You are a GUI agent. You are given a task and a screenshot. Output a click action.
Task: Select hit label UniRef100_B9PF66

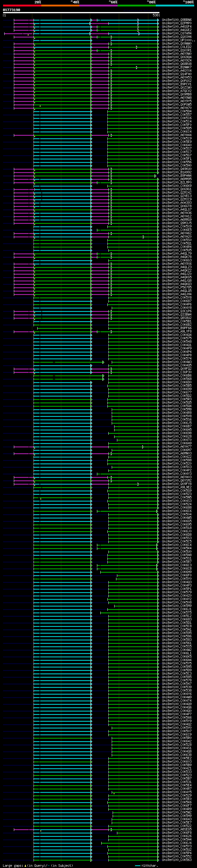tap(176, 328)
